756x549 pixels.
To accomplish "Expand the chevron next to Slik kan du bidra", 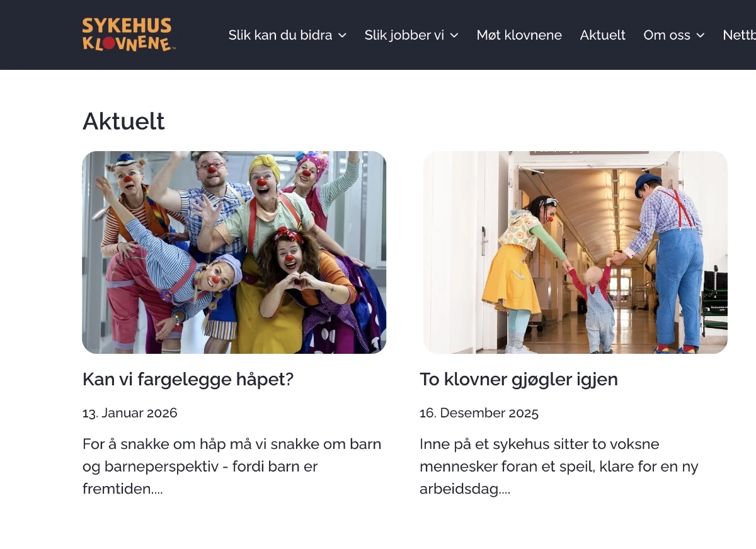I will point(342,35).
